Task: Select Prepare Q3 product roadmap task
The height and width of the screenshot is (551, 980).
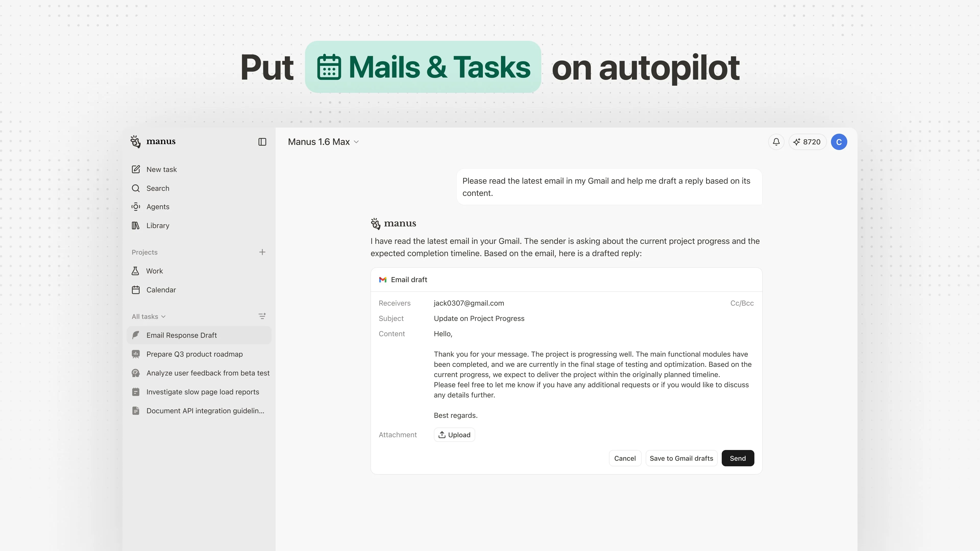Action: click(x=199, y=354)
